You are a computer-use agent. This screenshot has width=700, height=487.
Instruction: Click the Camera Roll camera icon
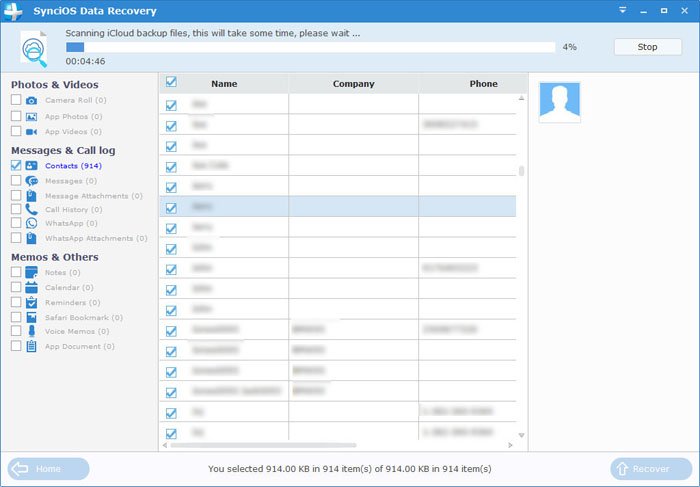point(31,100)
